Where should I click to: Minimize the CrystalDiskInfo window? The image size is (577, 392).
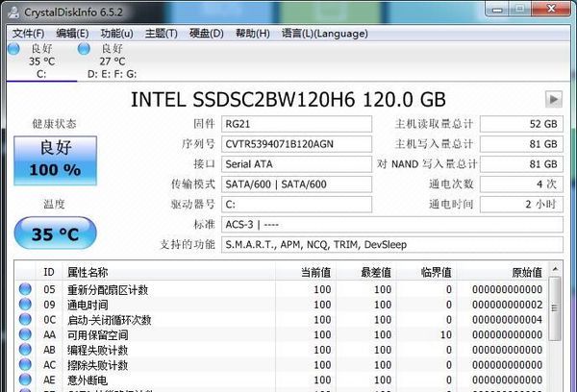pos(497,10)
